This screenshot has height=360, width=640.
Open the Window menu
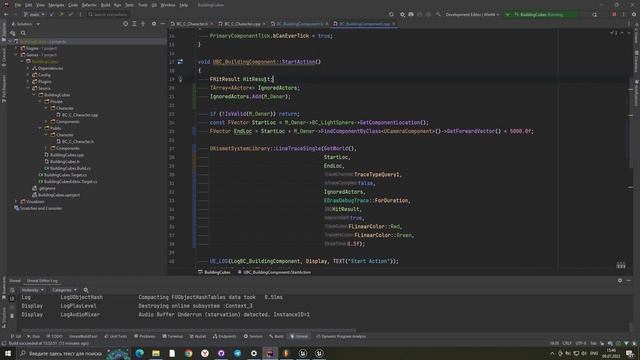(168, 5)
